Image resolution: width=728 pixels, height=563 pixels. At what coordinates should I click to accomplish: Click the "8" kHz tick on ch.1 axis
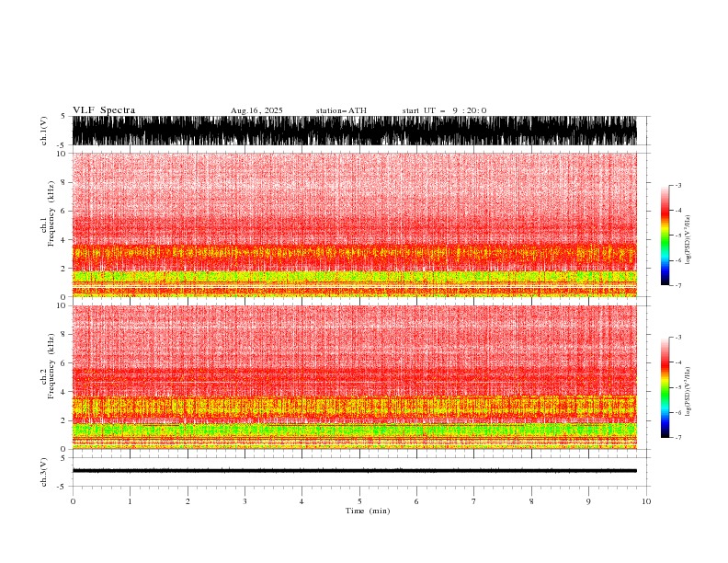tap(63, 182)
